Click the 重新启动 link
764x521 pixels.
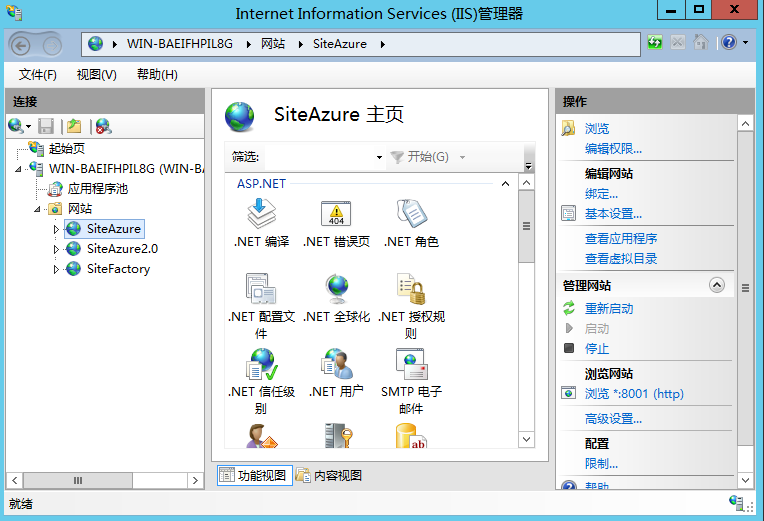(608, 309)
